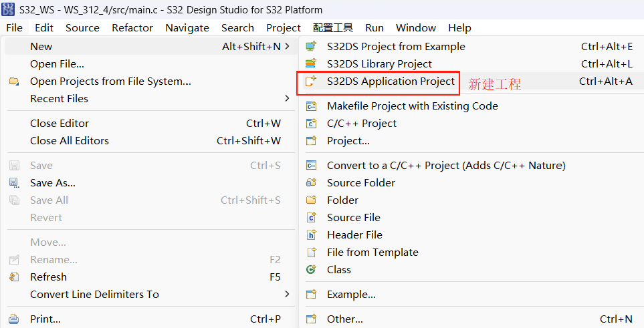
Task: Select Save As... from File menu
Action: click(x=53, y=183)
